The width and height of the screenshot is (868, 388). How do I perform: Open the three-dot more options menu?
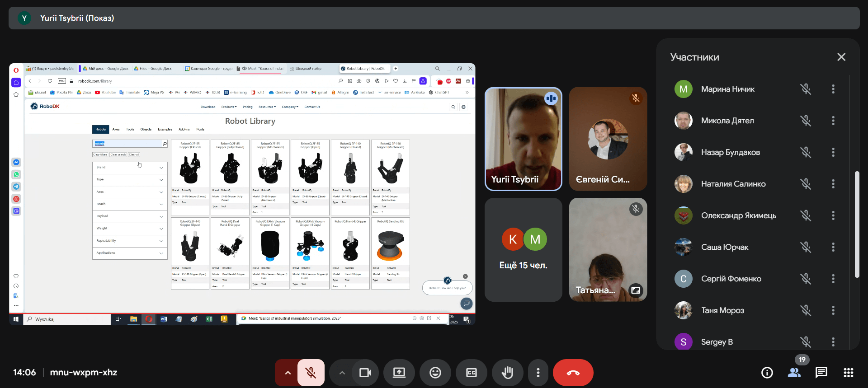coord(538,373)
